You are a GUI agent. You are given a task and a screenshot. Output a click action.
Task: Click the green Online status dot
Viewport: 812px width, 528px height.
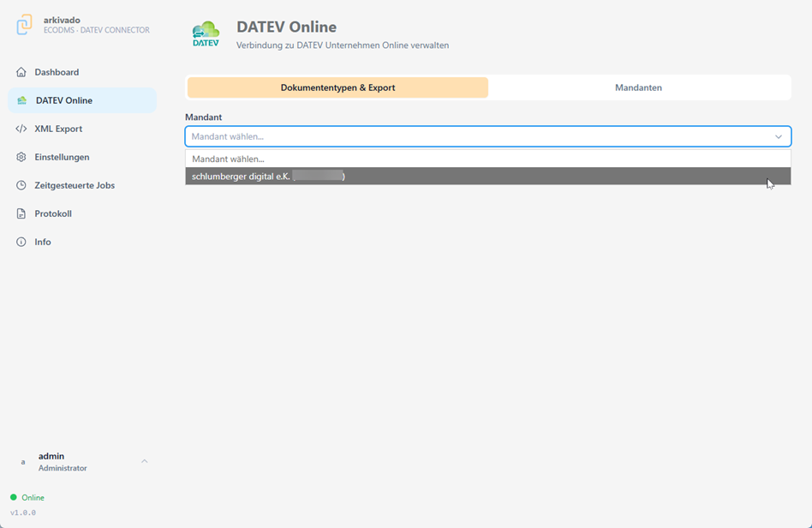[x=14, y=497]
